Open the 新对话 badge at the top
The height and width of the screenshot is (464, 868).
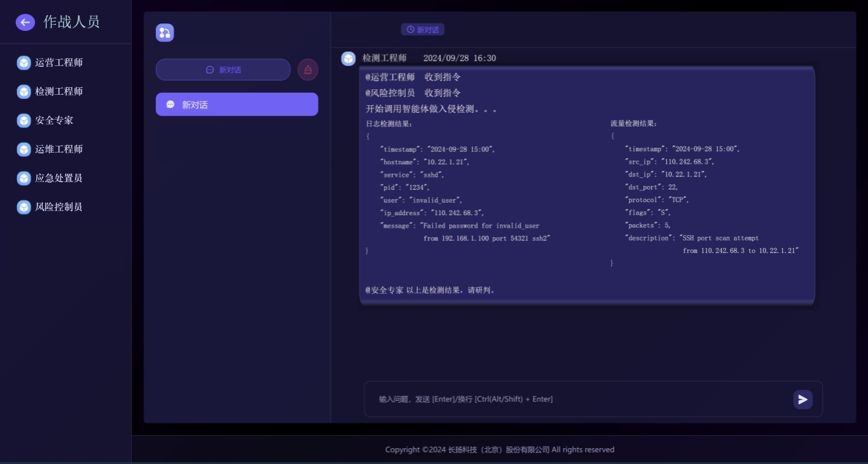(x=422, y=29)
